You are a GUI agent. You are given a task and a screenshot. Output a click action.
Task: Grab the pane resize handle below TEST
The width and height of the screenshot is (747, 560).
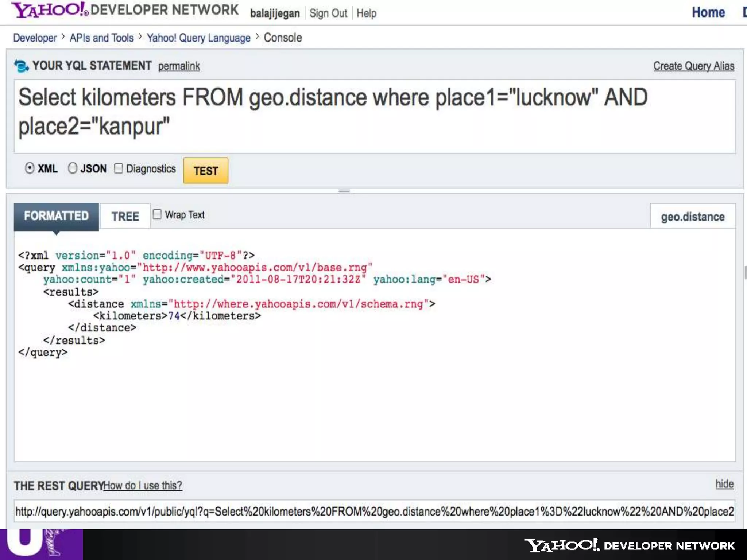344,191
